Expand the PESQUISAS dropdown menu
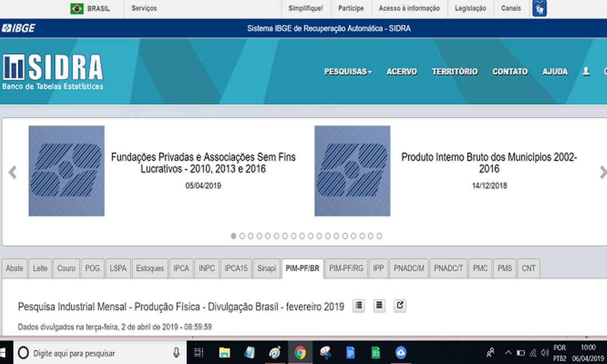Image resolution: width=607 pixels, height=364 pixels. (x=348, y=71)
